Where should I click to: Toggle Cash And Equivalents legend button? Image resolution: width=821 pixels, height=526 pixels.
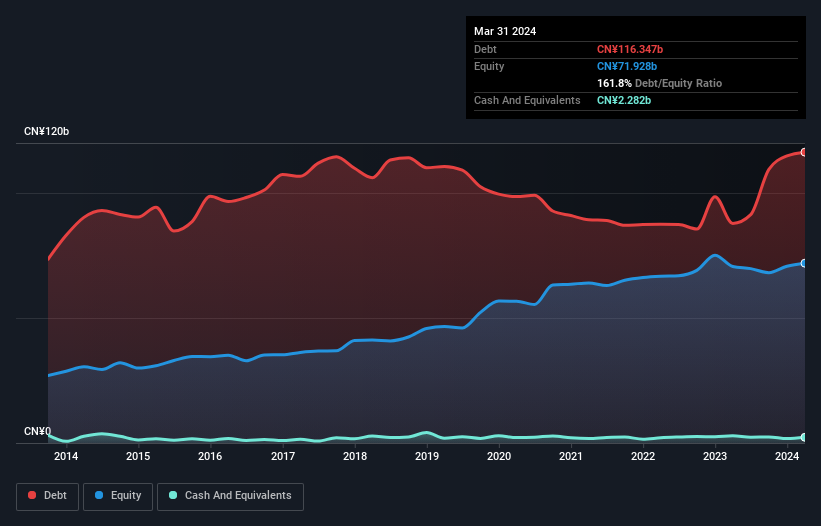[x=230, y=496]
